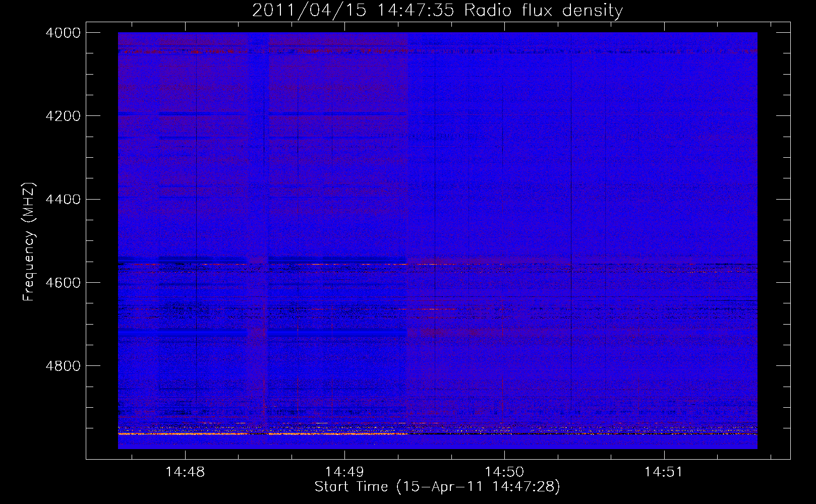The width and height of the screenshot is (816, 504).
Task: Click the plot title "2011/04/15 14:47:35 Radio flux density"
Action: (x=437, y=11)
